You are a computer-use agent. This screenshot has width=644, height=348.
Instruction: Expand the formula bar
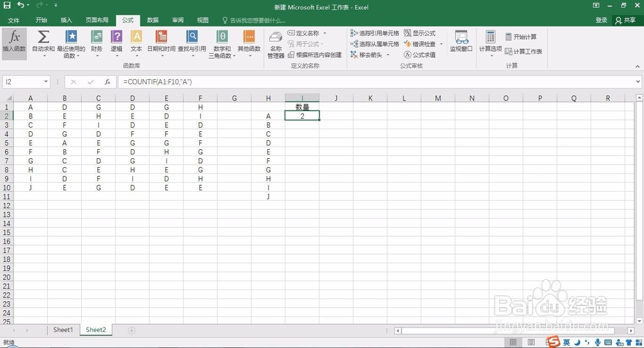pyautogui.click(x=638, y=82)
